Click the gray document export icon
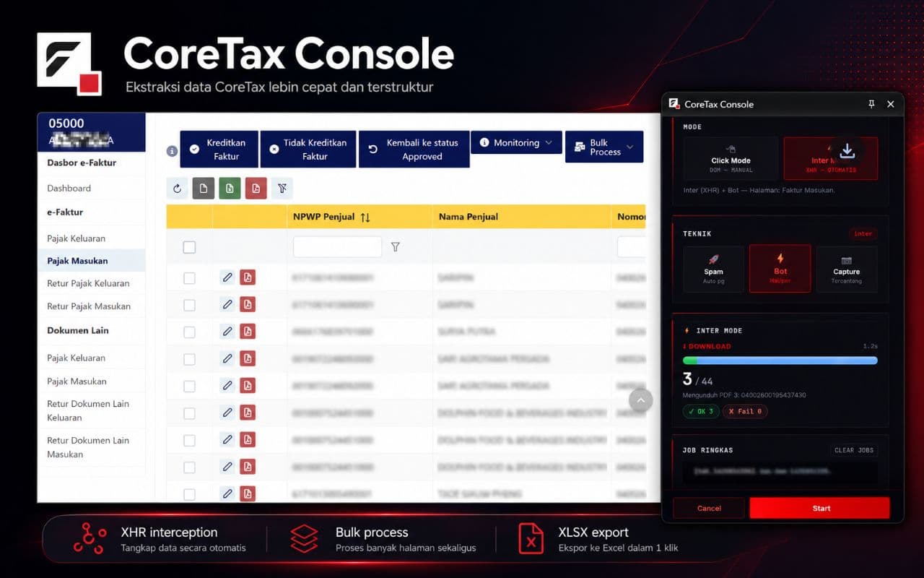Screen dimensions: 924x578 click(204, 189)
